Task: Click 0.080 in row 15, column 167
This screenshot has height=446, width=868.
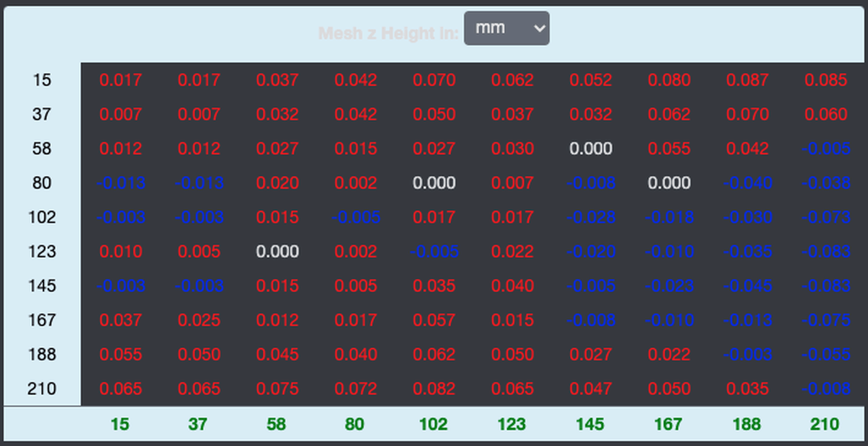Action: point(669,80)
